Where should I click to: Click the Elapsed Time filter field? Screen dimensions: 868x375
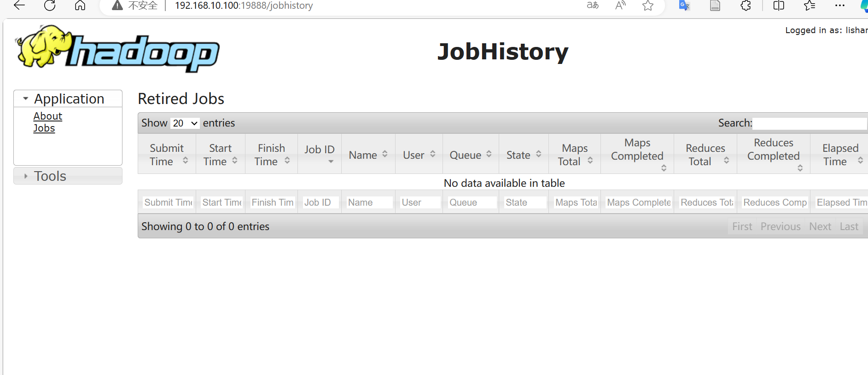(x=841, y=202)
